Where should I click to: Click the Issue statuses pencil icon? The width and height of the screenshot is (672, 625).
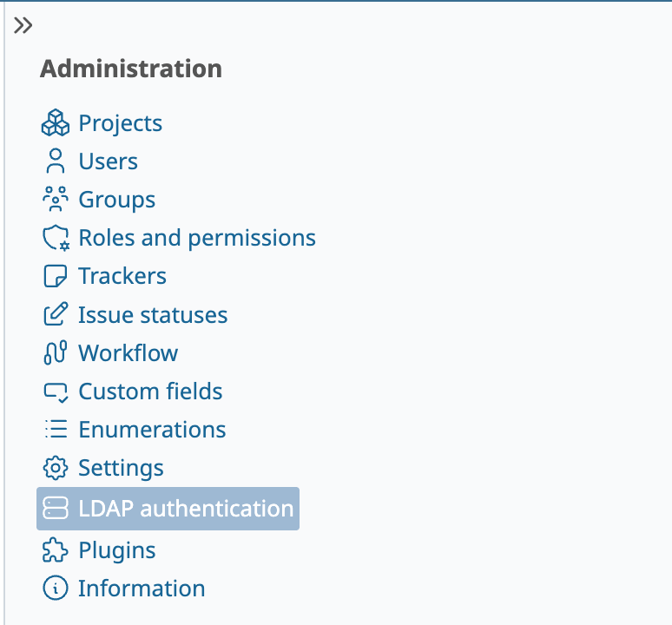coord(56,314)
